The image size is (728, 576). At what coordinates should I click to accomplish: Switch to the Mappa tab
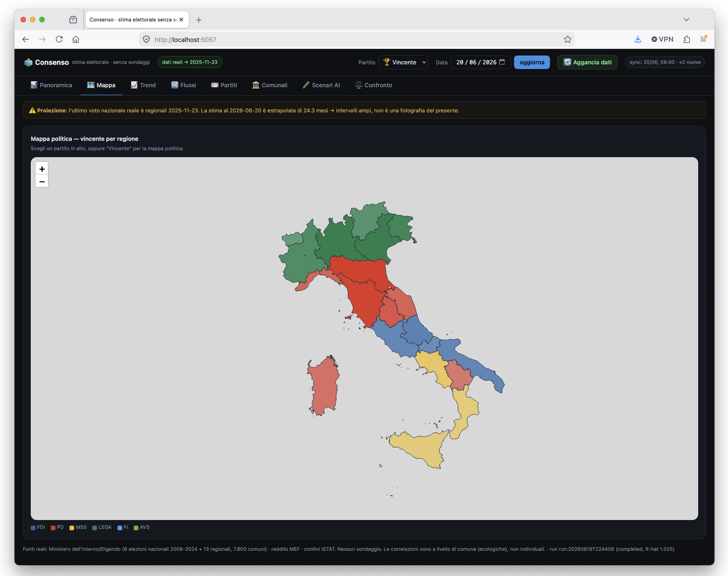(x=101, y=85)
